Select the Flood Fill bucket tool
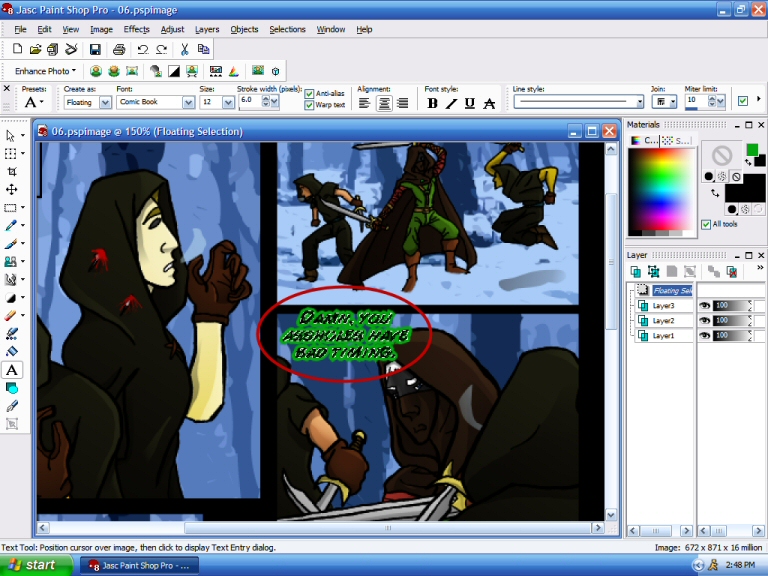 pos(12,351)
